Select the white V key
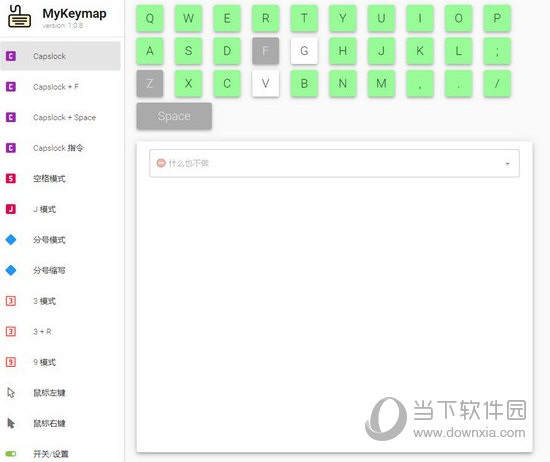 point(266,83)
